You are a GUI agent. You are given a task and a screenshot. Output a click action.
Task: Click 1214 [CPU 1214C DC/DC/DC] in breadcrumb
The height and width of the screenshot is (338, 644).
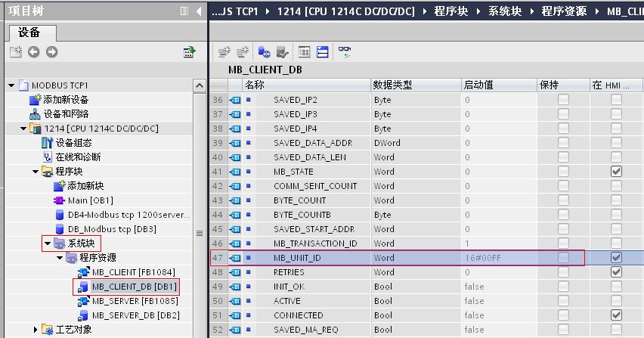346,11
